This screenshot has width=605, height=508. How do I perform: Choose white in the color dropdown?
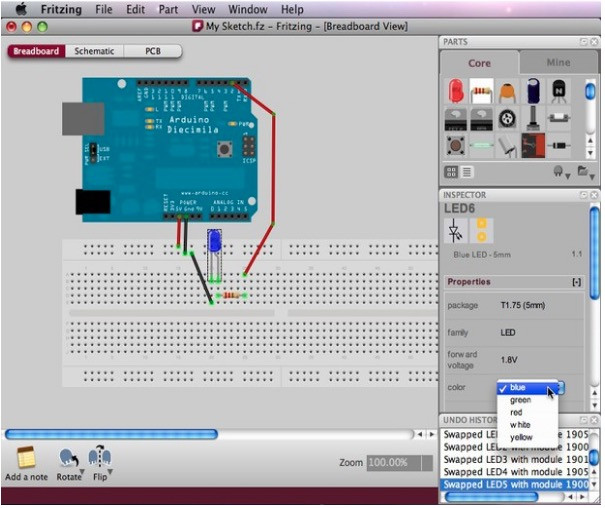pos(520,425)
